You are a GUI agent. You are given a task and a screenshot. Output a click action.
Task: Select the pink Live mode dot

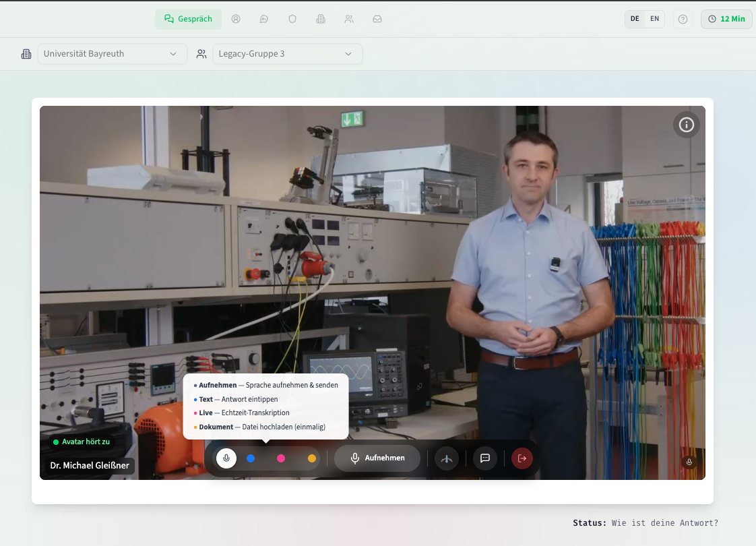click(x=281, y=458)
